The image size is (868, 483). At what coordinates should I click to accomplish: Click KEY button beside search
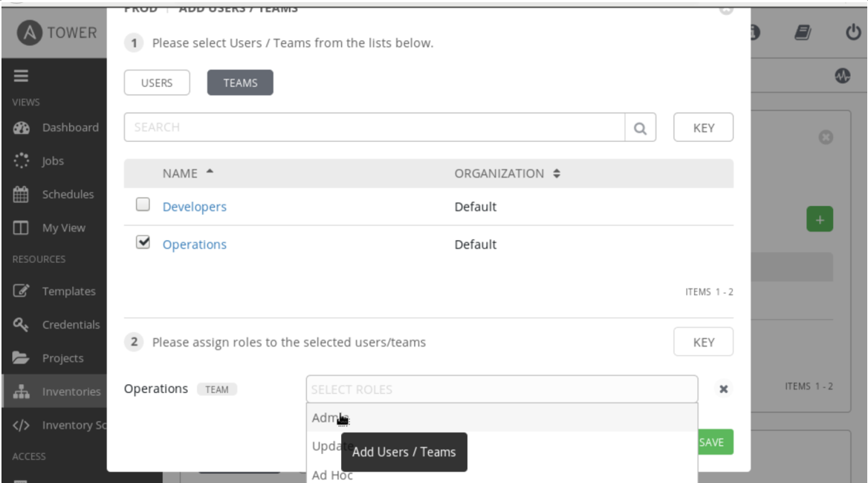(x=704, y=128)
